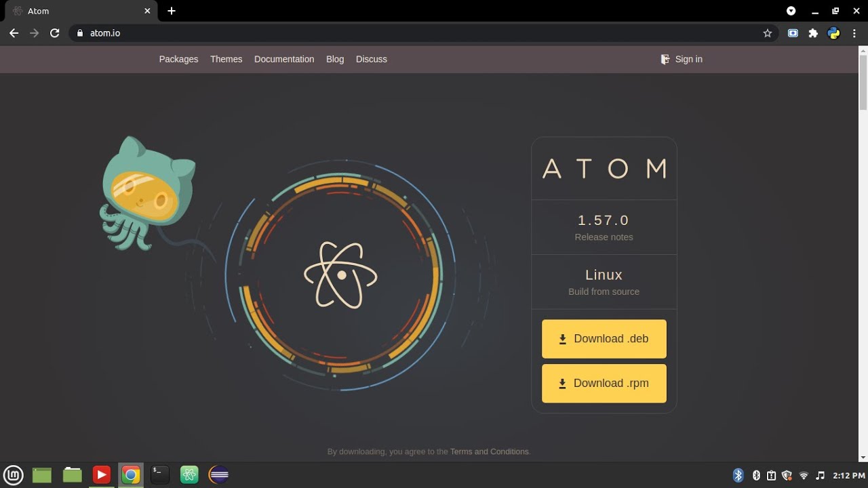Click the browser forward arrow
This screenshot has width=868, height=488.
(34, 33)
